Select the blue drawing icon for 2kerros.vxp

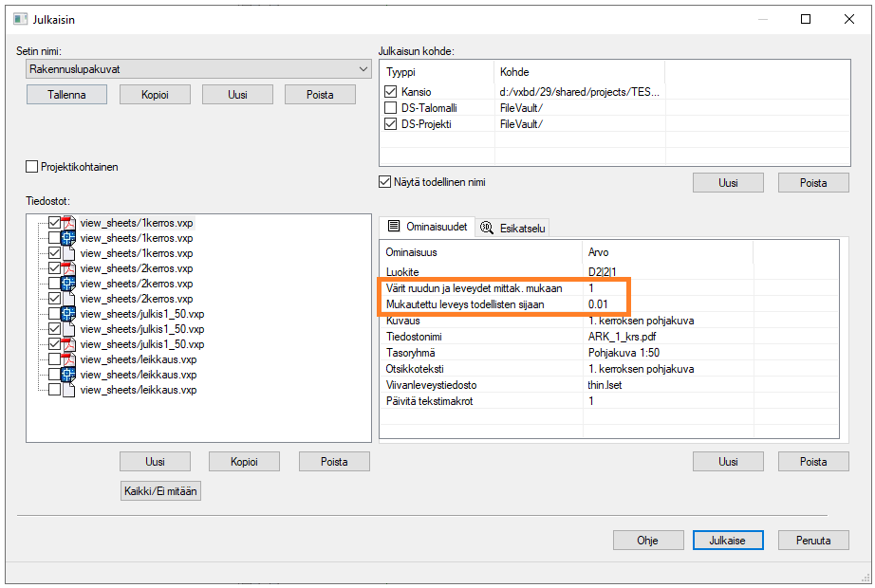[69, 284]
